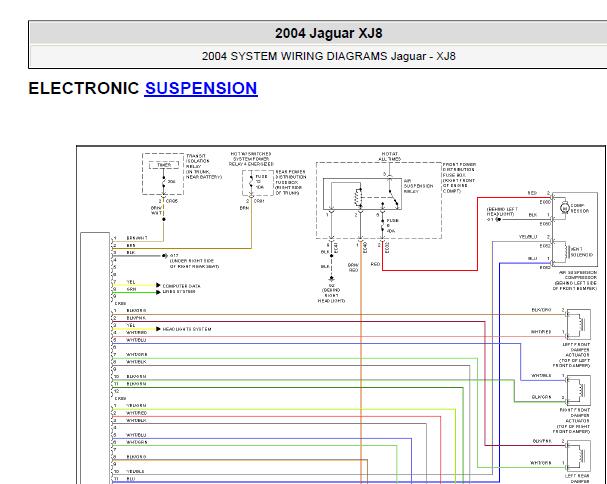Click the G17 ground point symbol
Viewport: 607px width, 484px height.
(x=163, y=255)
